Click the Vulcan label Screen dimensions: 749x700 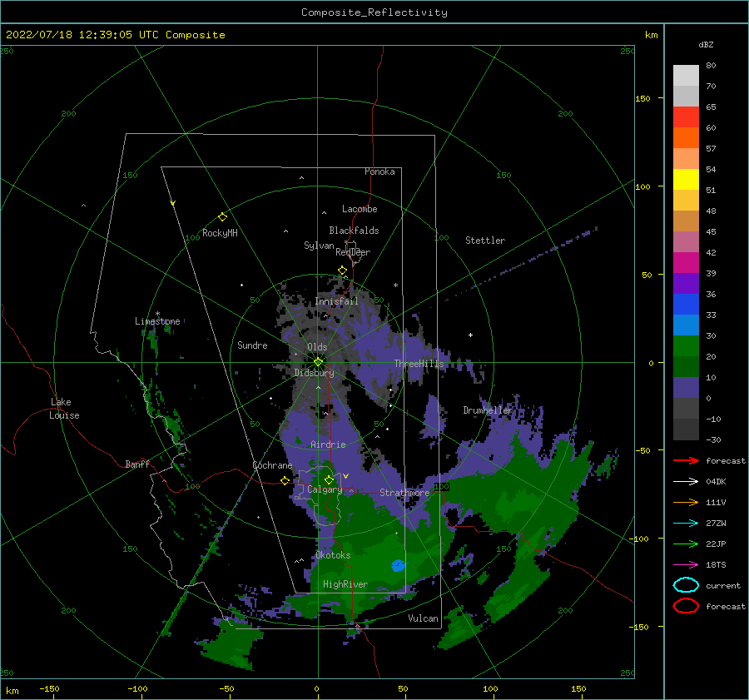(424, 618)
